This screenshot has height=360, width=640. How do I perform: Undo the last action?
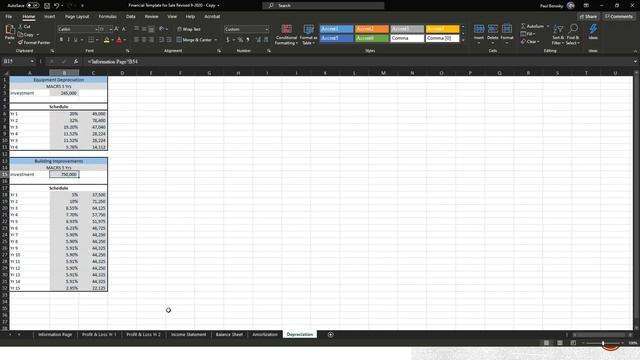pos(57,6)
